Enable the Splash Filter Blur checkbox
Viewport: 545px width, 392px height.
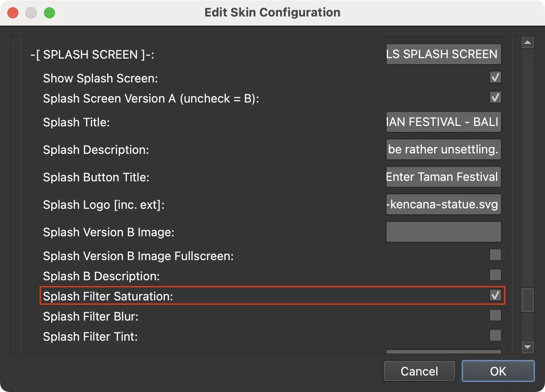click(x=495, y=316)
